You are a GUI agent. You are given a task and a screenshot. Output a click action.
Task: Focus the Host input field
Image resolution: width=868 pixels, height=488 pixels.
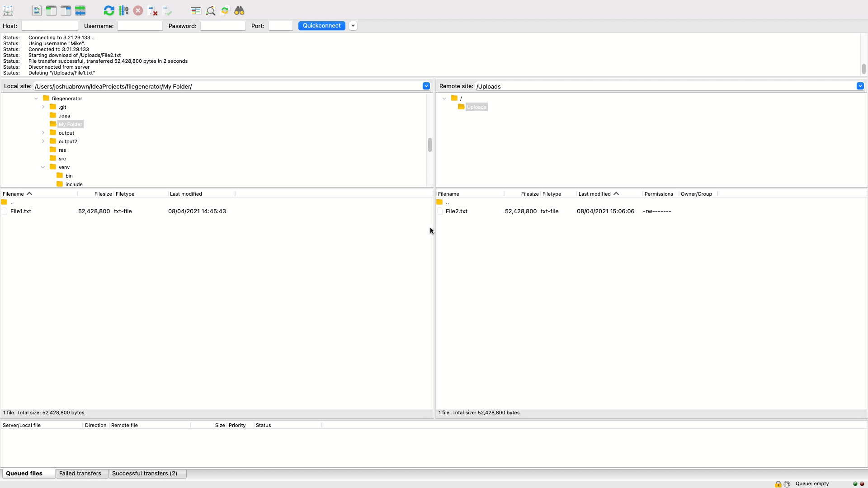(50, 26)
